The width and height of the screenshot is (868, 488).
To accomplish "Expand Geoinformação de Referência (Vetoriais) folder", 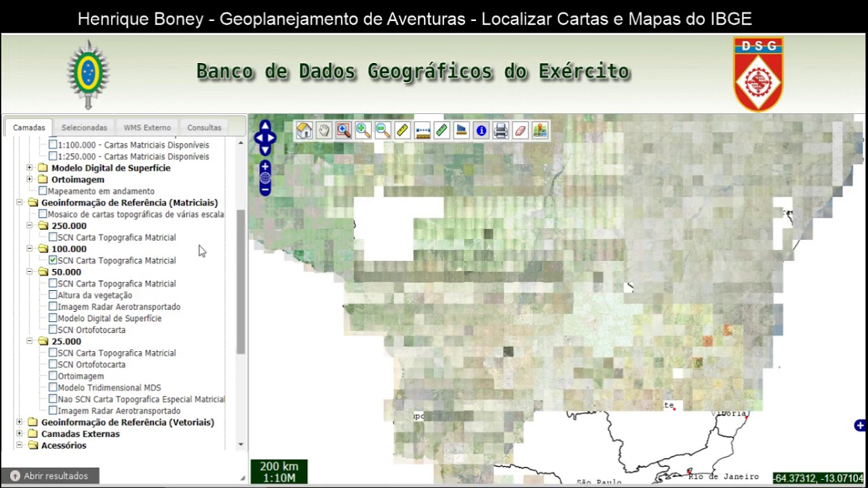I will [x=19, y=422].
